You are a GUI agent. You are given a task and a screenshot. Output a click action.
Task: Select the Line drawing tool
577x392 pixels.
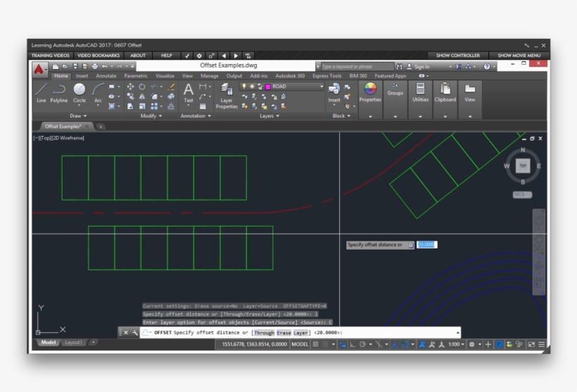42,92
